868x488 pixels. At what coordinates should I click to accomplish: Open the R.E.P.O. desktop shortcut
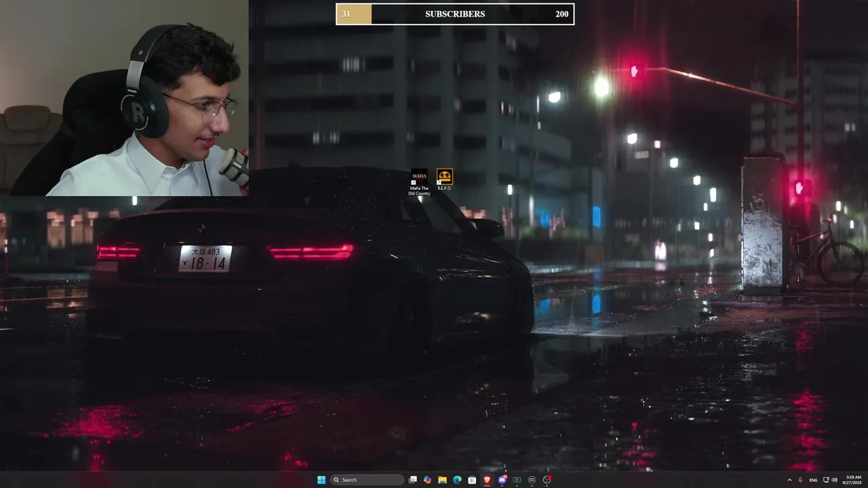tap(444, 180)
